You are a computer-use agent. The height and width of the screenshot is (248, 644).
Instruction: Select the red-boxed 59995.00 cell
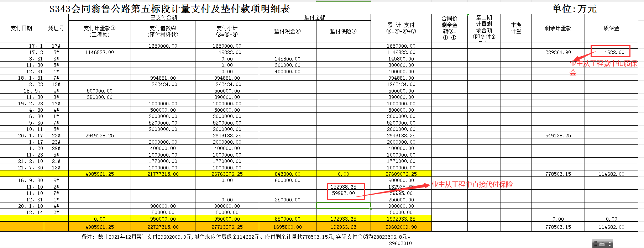click(x=343, y=193)
